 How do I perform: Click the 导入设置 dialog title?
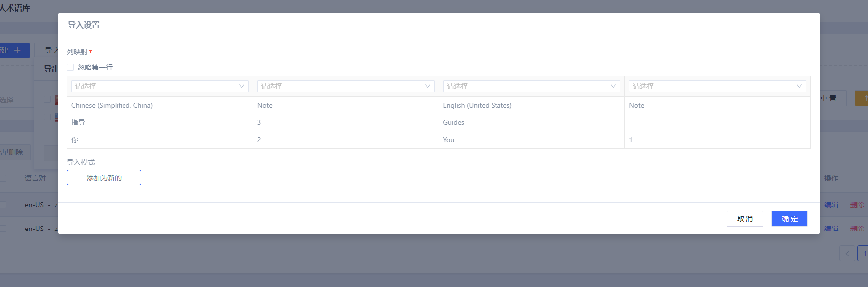pos(84,25)
